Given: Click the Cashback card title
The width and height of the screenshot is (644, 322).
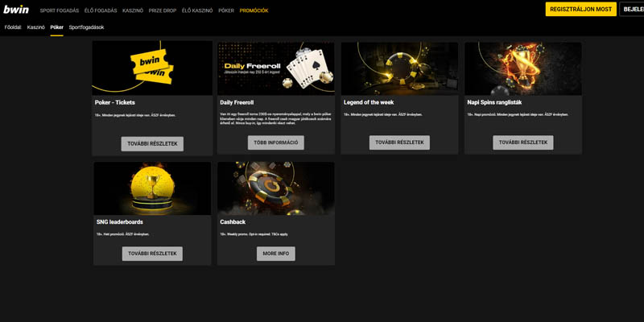Looking at the screenshot, I should coord(233,222).
